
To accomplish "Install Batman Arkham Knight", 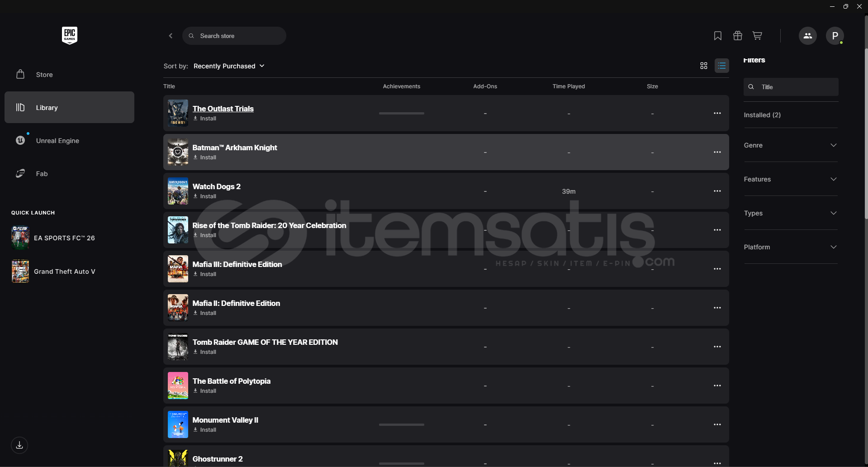I will pyautogui.click(x=205, y=157).
